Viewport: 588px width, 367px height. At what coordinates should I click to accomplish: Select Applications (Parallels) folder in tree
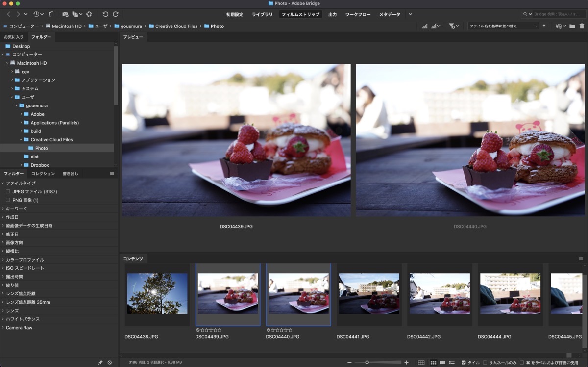pyautogui.click(x=54, y=123)
